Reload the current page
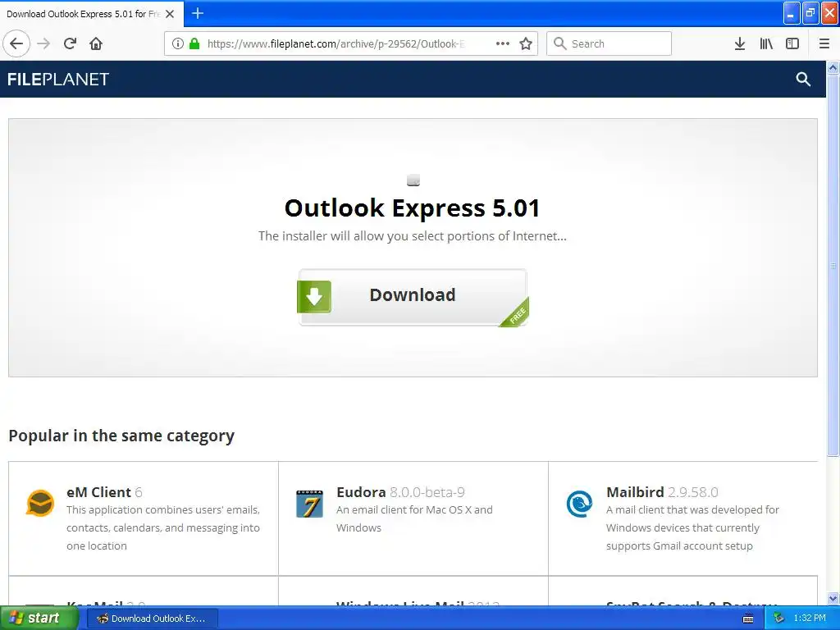This screenshot has height=630, width=840. tap(70, 44)
